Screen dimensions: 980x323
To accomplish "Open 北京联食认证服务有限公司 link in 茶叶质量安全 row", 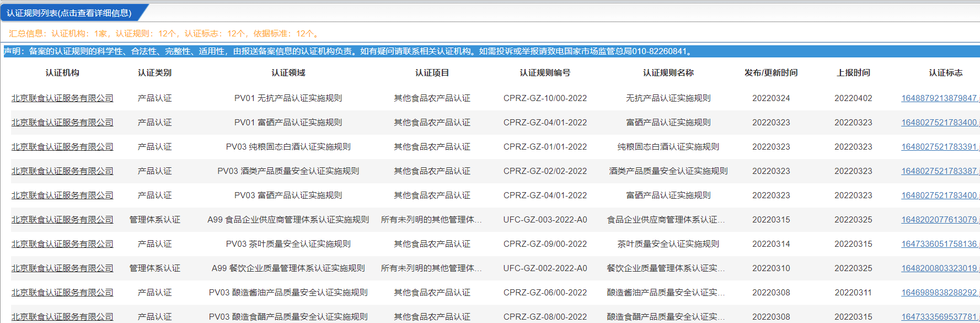I will click(62, 244).
